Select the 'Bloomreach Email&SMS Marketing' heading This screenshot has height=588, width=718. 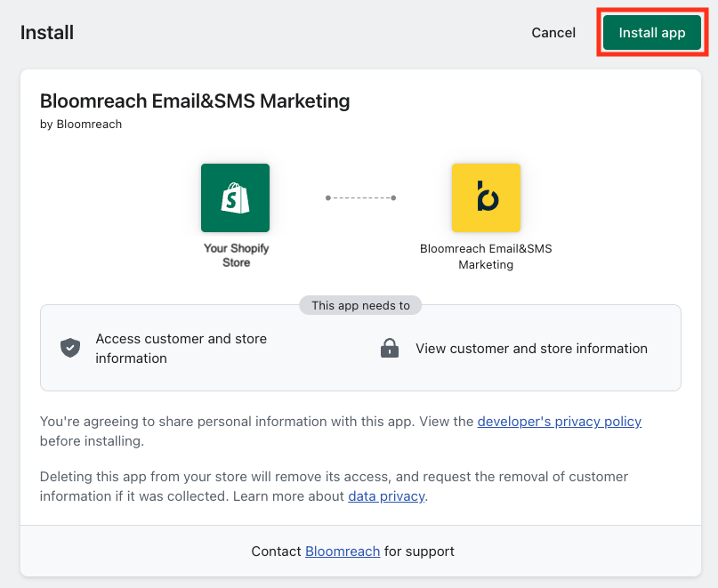click(195, 101)
